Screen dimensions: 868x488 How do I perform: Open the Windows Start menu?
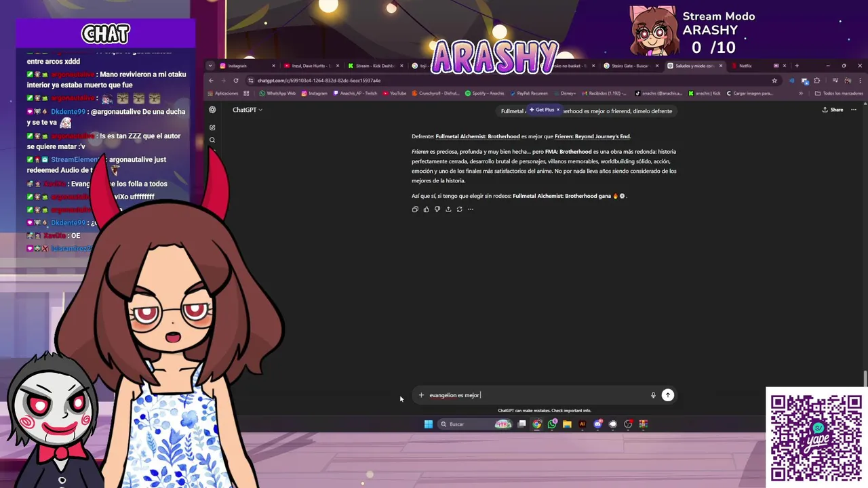429,424
